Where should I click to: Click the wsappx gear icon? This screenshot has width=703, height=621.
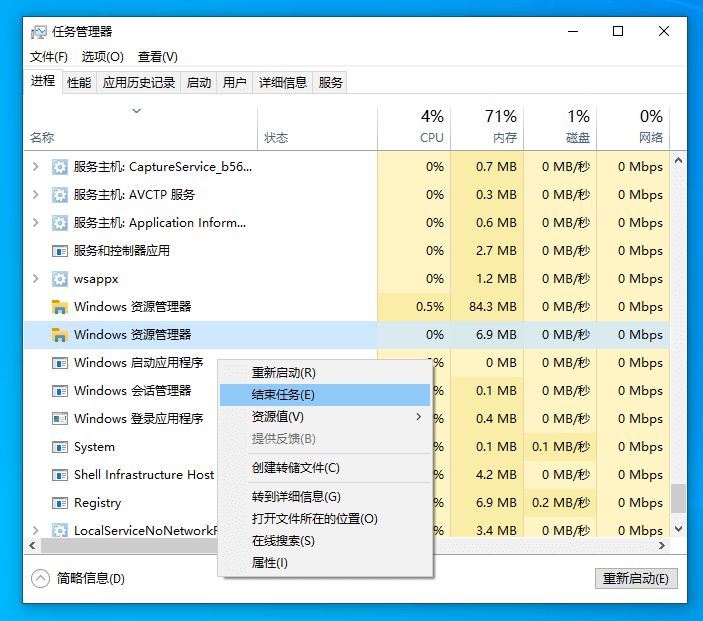coord(59,279)
